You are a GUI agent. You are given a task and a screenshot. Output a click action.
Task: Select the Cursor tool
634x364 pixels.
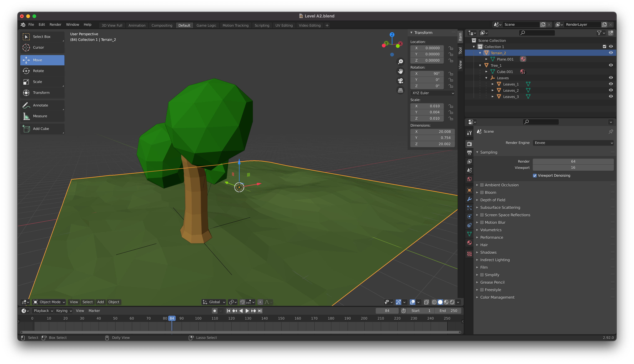[39, 47]
